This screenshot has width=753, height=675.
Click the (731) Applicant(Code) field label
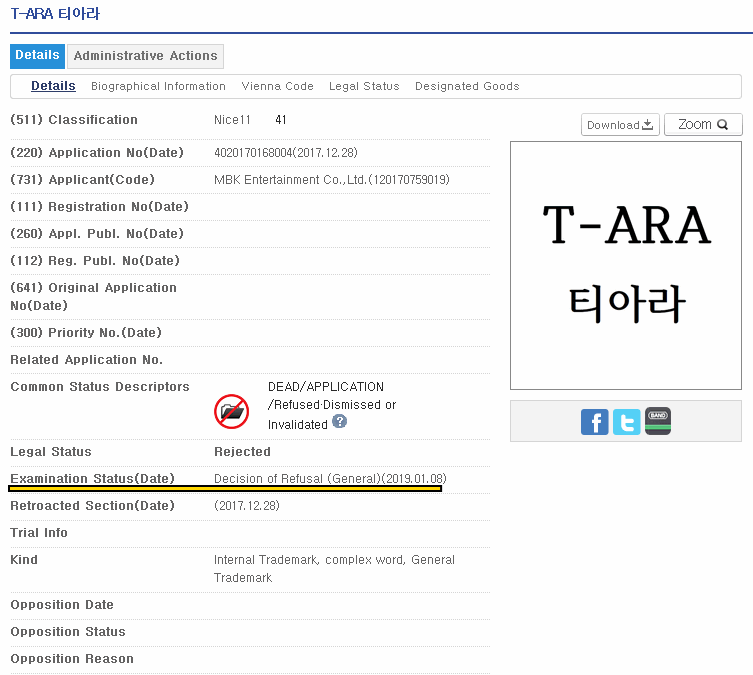[x=83, y=180]
